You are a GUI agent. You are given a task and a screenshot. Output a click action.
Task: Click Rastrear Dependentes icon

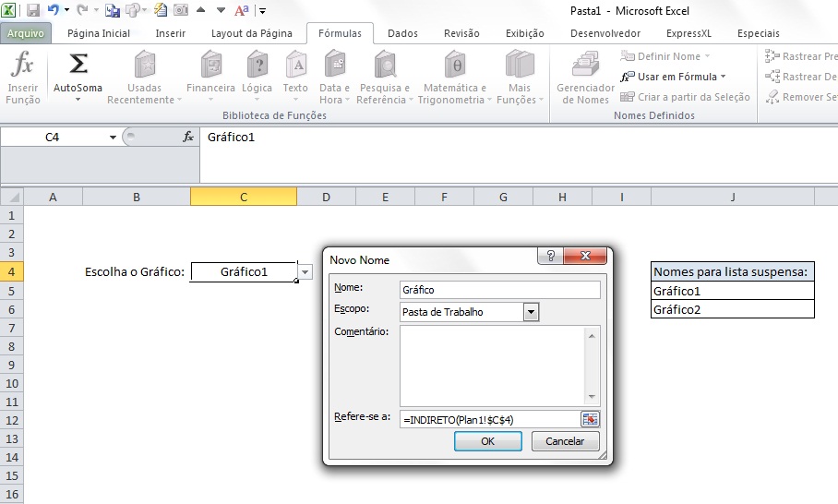pyautogui.click(x=772, y=77)
